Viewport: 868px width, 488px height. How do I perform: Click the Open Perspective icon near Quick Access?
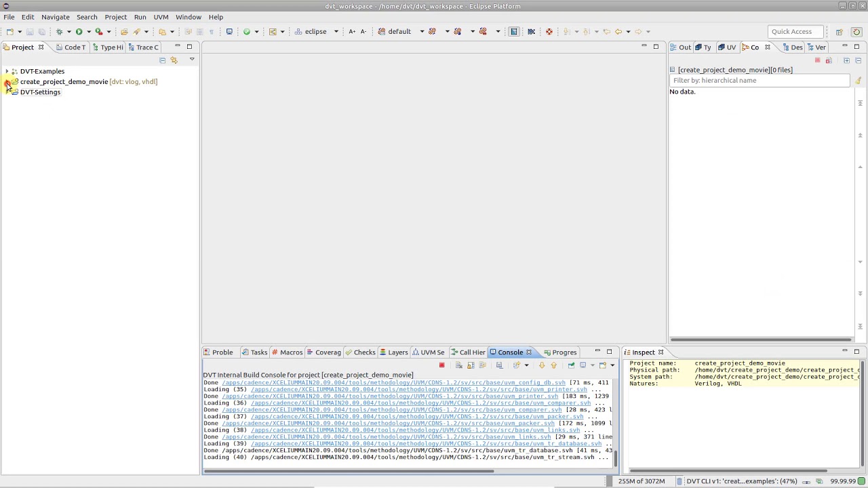coord(839,32)
